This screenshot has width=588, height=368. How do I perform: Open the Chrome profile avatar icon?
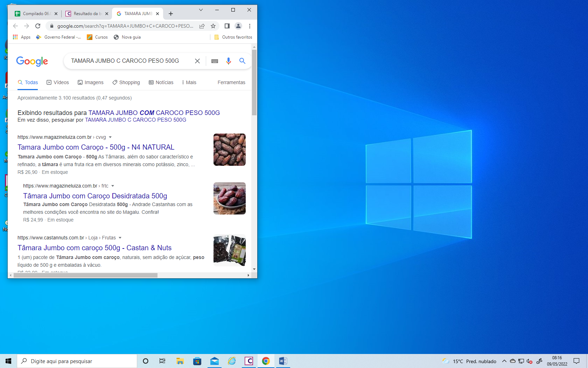tap(238, 26)
